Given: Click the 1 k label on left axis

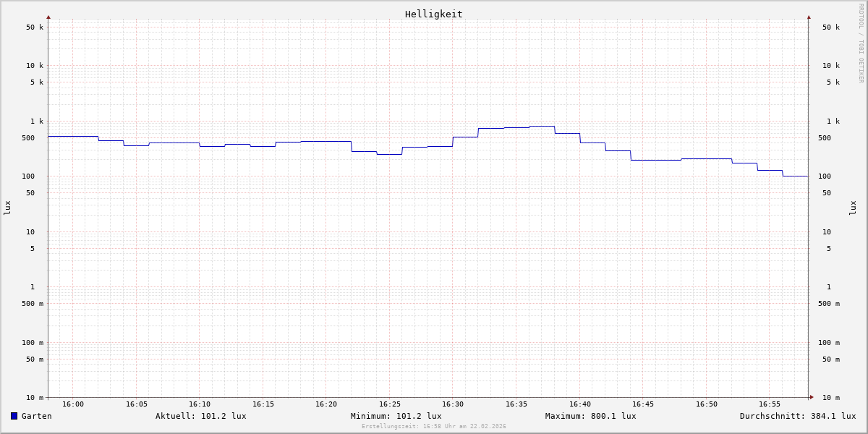Looking at the screenshot, I should [x=35, y=122].
